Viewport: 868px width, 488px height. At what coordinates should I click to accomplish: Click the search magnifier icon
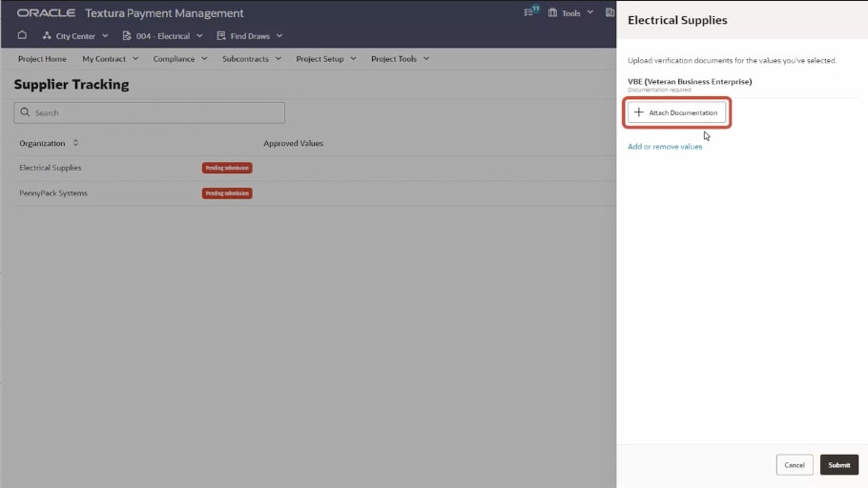pos(25,112)
